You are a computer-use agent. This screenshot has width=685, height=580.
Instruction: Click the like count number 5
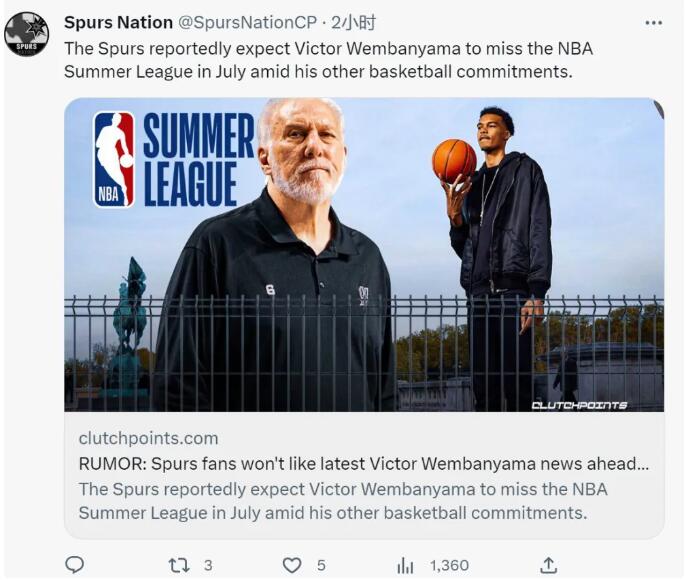pyautogui.click(x=321, y=565)
